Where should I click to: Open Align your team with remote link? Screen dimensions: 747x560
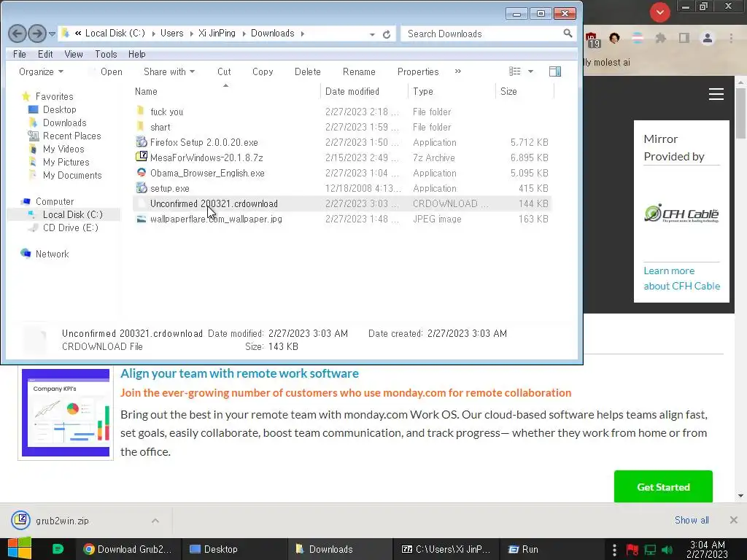tap(239, 373)
